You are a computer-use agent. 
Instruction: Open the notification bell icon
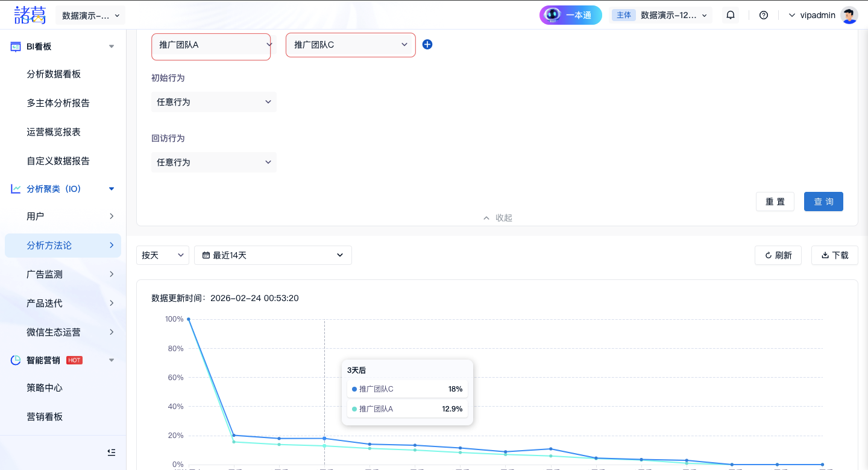click(731, 15)
